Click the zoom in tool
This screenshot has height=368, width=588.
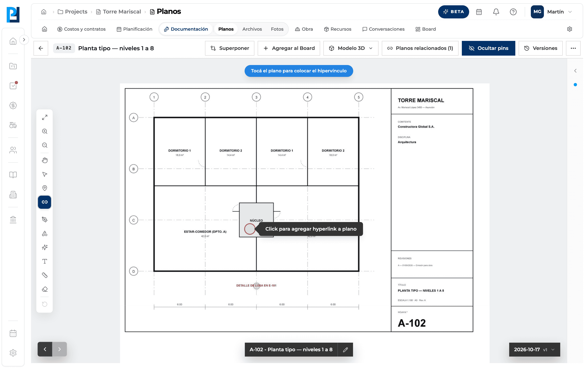[45, 131]
